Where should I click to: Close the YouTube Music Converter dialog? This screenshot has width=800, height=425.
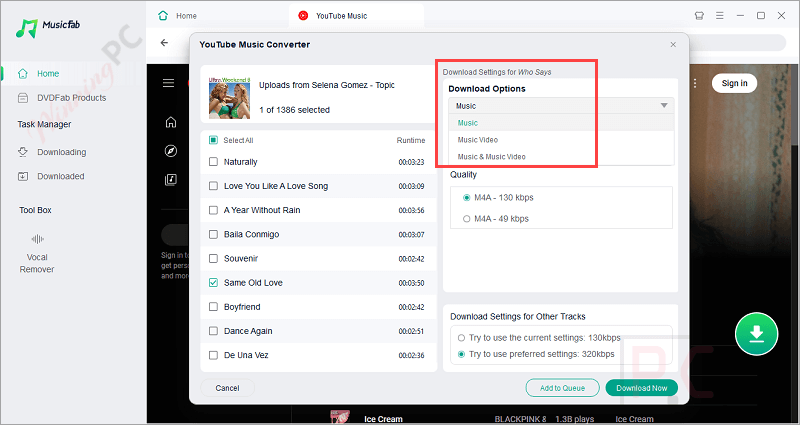673,45
